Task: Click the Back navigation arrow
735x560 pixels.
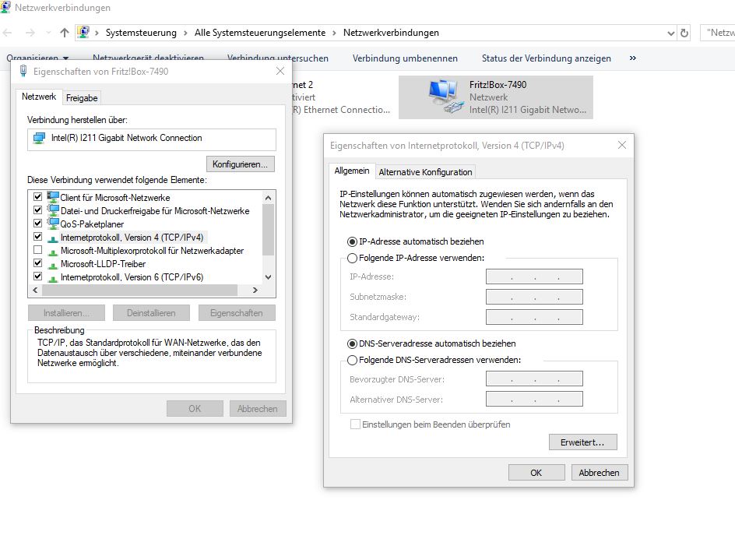Action: click(x=7, y=33)
